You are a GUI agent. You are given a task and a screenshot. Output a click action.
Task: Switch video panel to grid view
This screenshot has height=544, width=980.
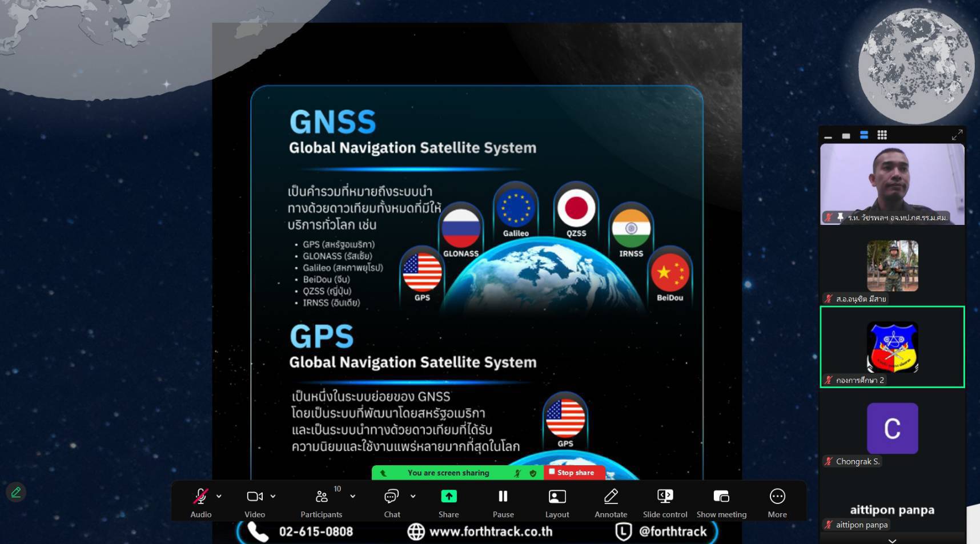point(882,135)
